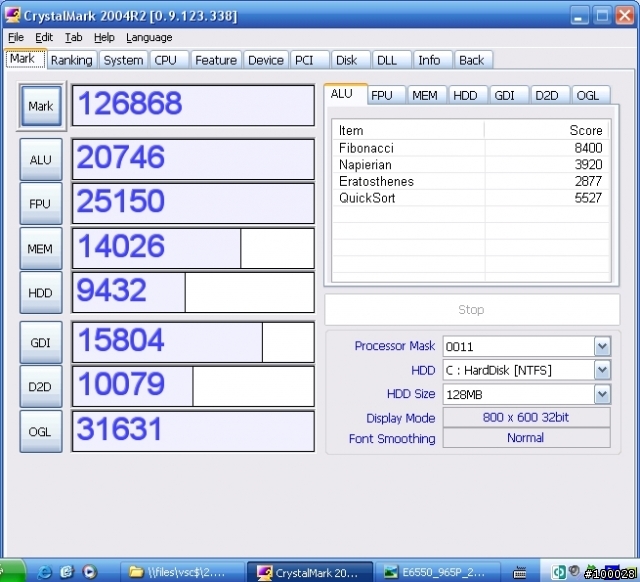Click the Font Smoothing Normal button
The image size is (640, 582).
[527, 438]
